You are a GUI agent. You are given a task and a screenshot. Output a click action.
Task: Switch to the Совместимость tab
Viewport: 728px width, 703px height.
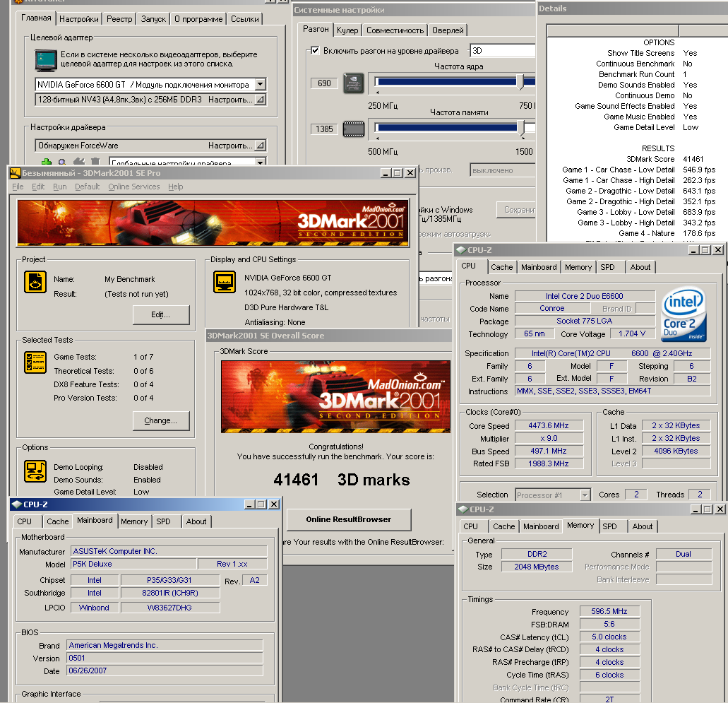[395, 30]
